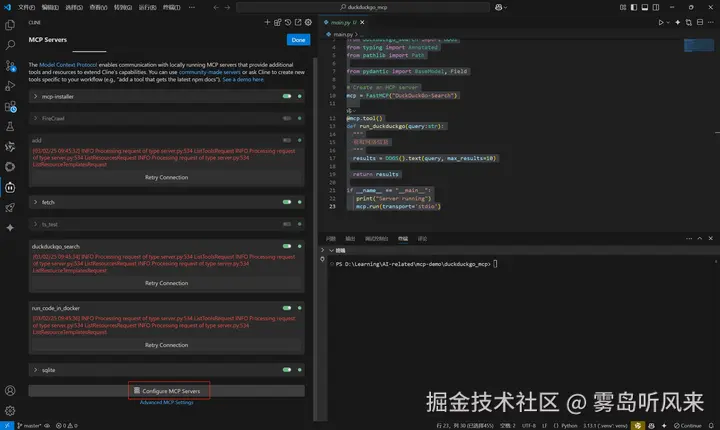Open notifications bell in status bar
Viewport: 720px width, 430px height.
click(x=711, y=425)
